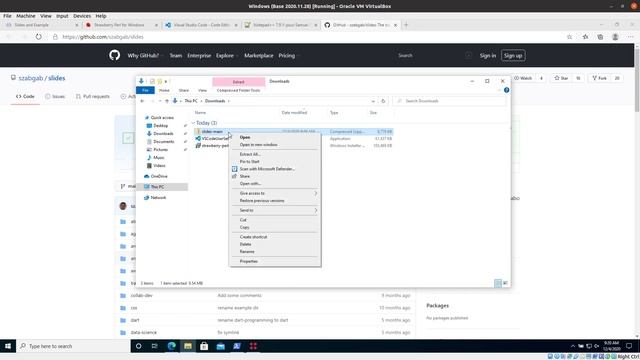This screenshot has width=640, height=360.
Task: Switch Explorer to details view icon
Action: pos(498,283)
